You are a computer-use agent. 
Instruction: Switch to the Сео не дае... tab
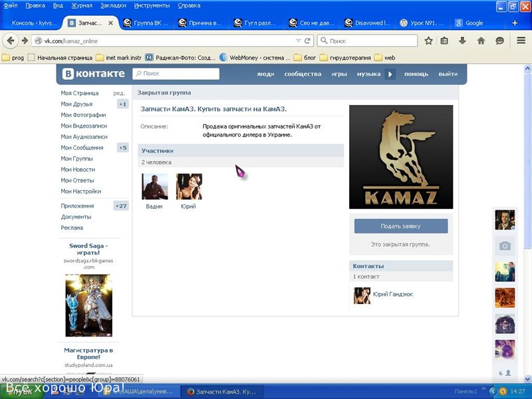pyautogui.click(x=311, y=23)
